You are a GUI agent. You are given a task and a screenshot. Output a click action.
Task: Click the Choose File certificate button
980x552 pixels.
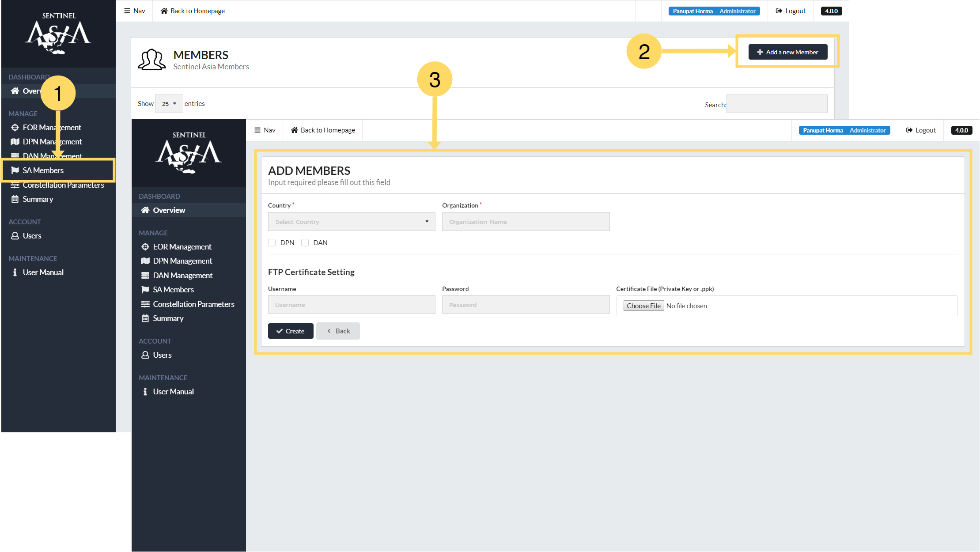point(643,306)
